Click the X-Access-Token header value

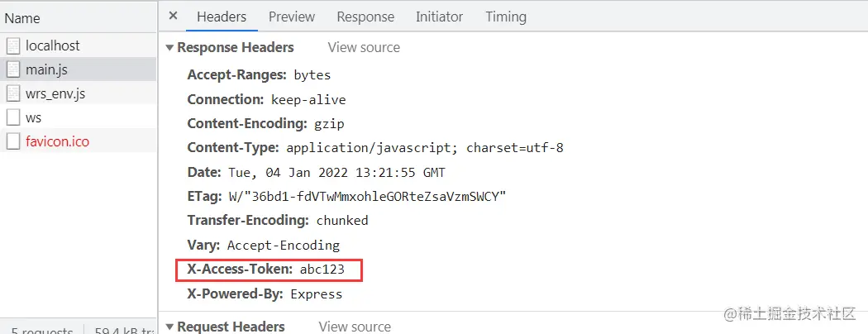point(322,270)
